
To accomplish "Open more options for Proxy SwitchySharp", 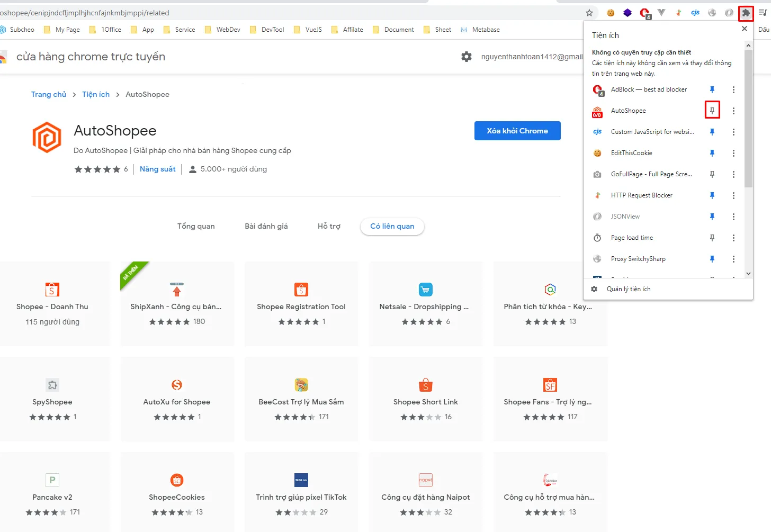I will [x=733, y=259].
